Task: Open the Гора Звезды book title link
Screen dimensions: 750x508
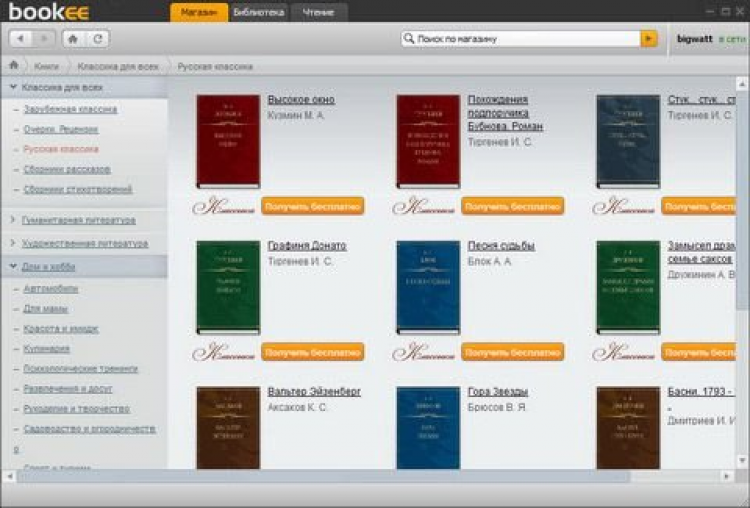Action: (x=497, y=391)
